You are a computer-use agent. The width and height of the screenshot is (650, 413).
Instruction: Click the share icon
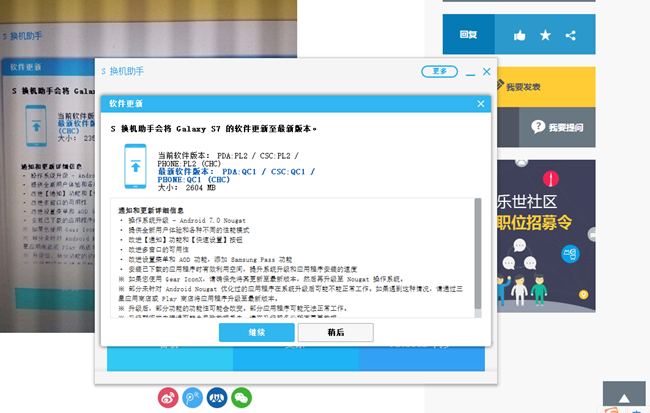(x=570, y=35)
